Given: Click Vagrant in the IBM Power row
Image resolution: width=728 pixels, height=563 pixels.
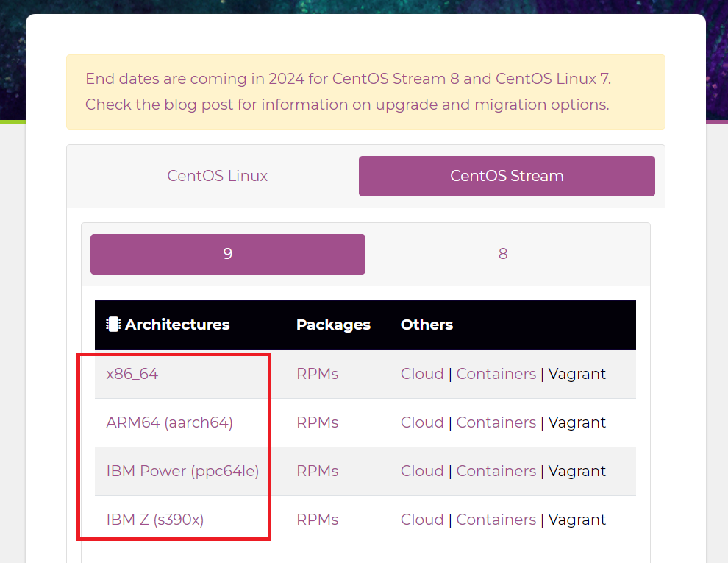Looking at the screenshot, I should pos(577,470).
